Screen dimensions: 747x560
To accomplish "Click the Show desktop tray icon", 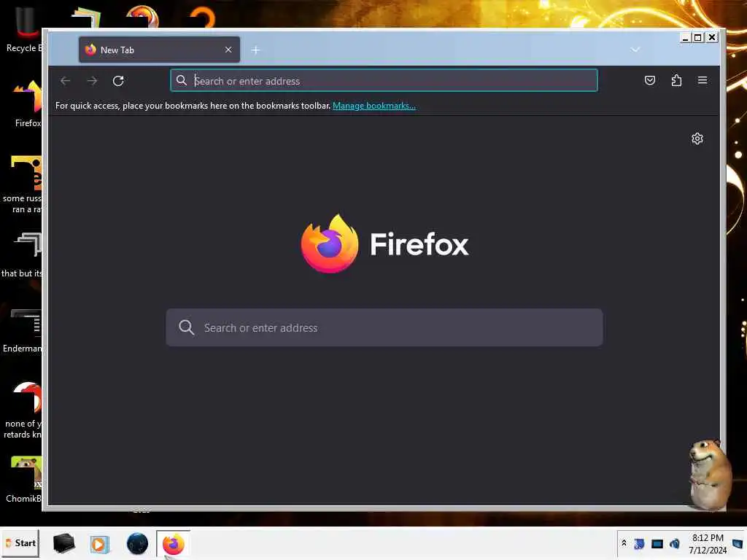I will click(738, 544).
